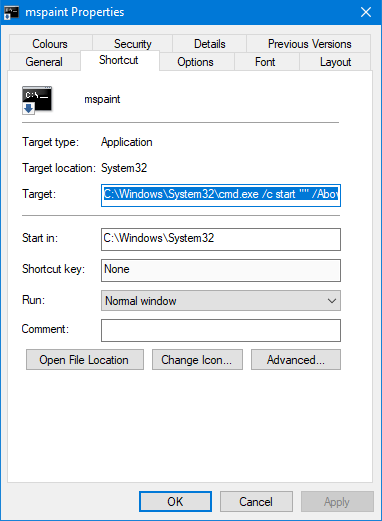Click the Application target type value
The width and height of the screenshot is (382, 521).
pyautogui.click(x=127, y=142)
